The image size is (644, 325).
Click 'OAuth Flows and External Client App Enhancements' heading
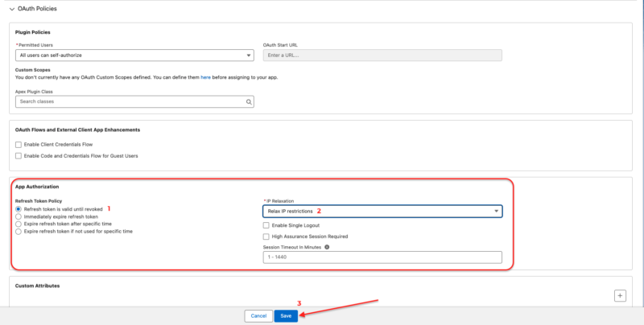click(x=77, y=130)
